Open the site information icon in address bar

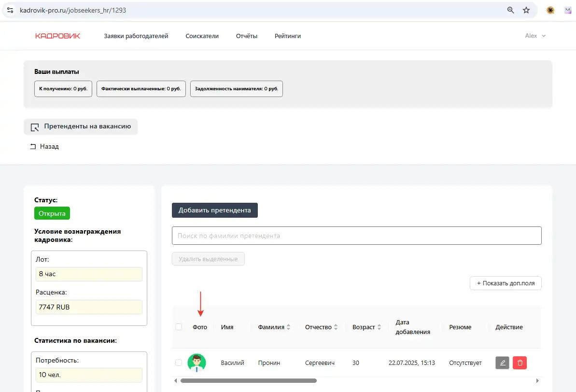10,10
